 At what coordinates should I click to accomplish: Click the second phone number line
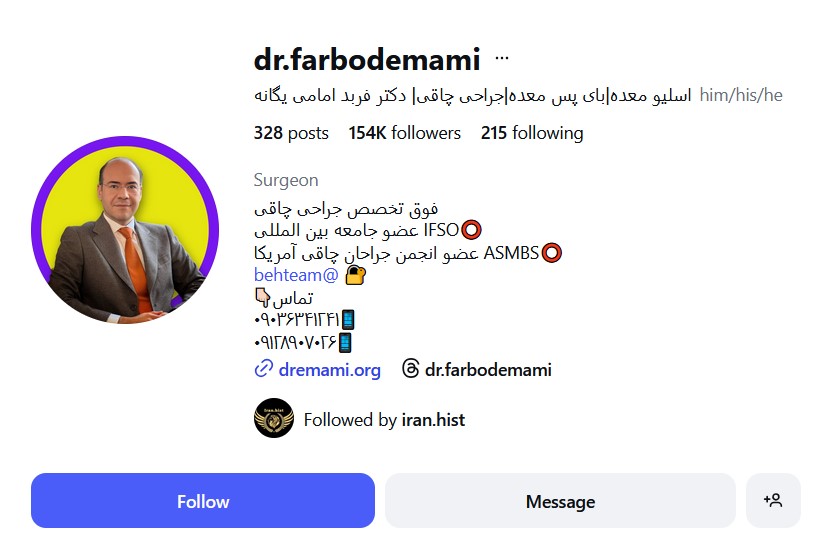303,343
